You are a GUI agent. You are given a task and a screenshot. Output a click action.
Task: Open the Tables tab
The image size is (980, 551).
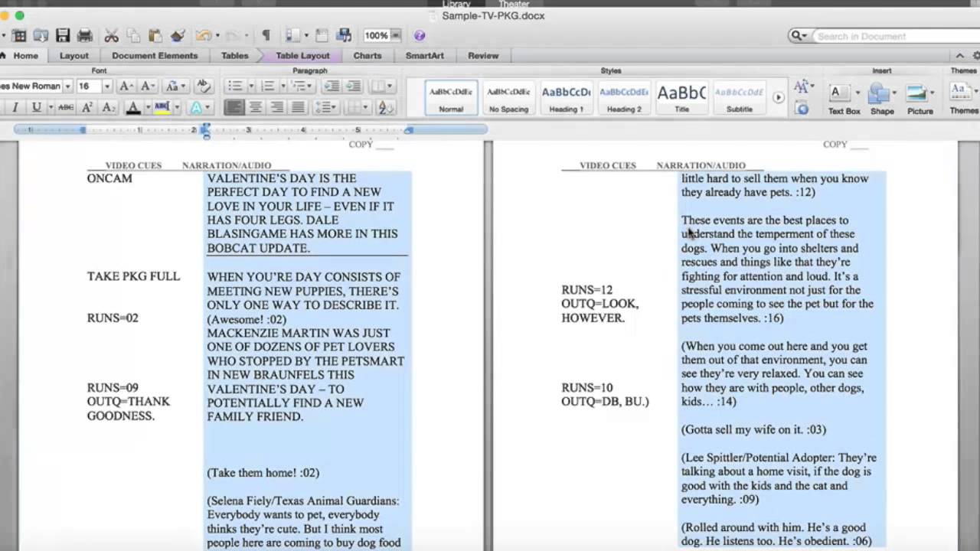click(x=234, y=55)
